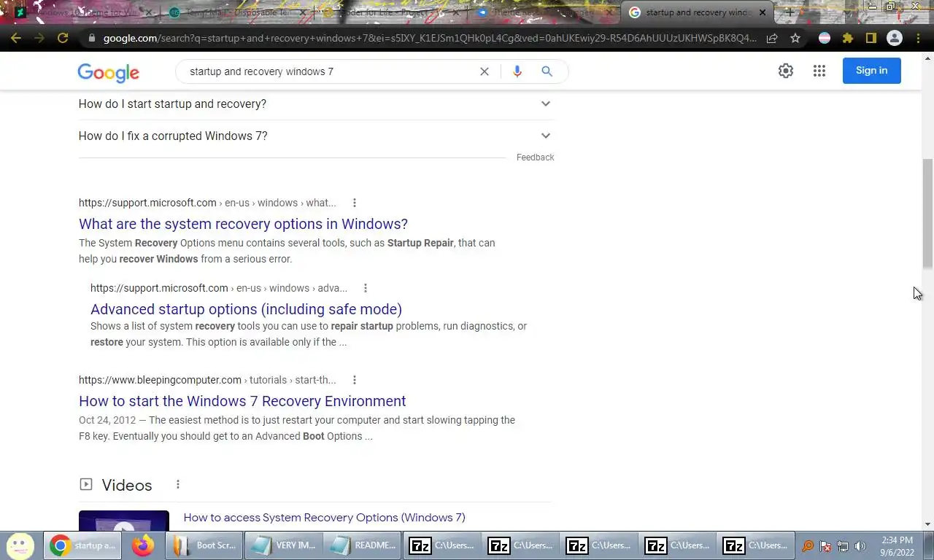Open the Boot Scr... taskbar window
The width and height of the screenshot is (934, 560).
pos(204,545)
